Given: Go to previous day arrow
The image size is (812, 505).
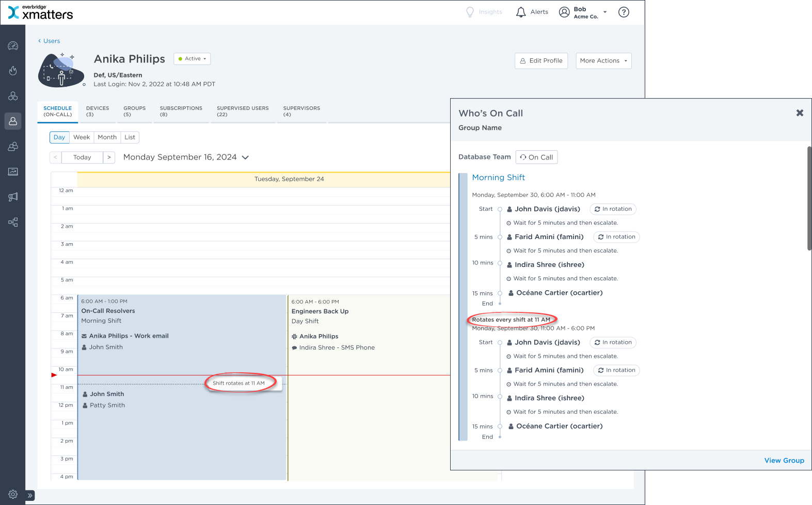Looking at the screenshot, I should pos(55,157).
